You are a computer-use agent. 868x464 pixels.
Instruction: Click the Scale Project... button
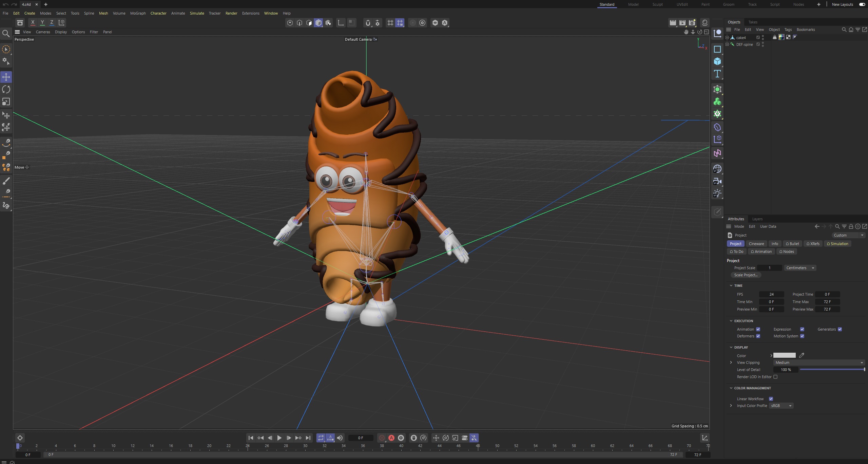[x=746, y=275]
